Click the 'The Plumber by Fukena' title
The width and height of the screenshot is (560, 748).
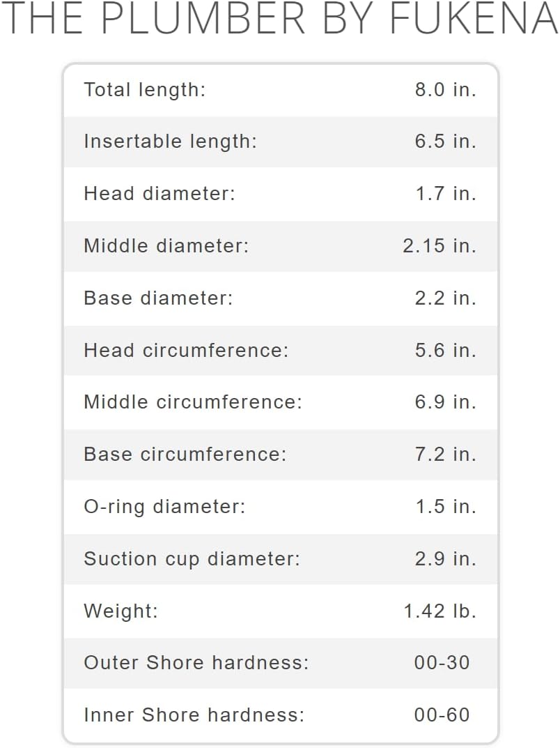pyautogui.click(x=280, y=20)
